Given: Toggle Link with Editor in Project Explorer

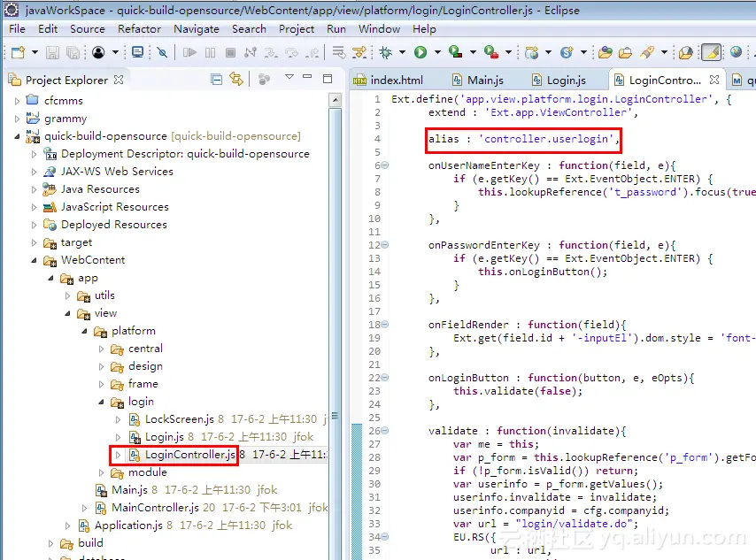Looking at the screenshot, I should point(236,79).
